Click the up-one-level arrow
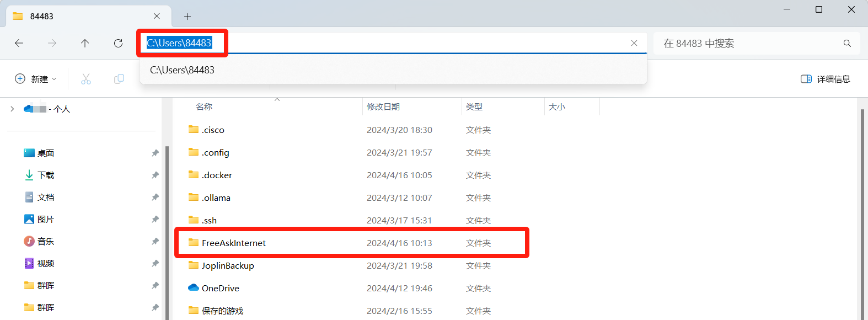868x320 pixels. click(x=85, y=43)
